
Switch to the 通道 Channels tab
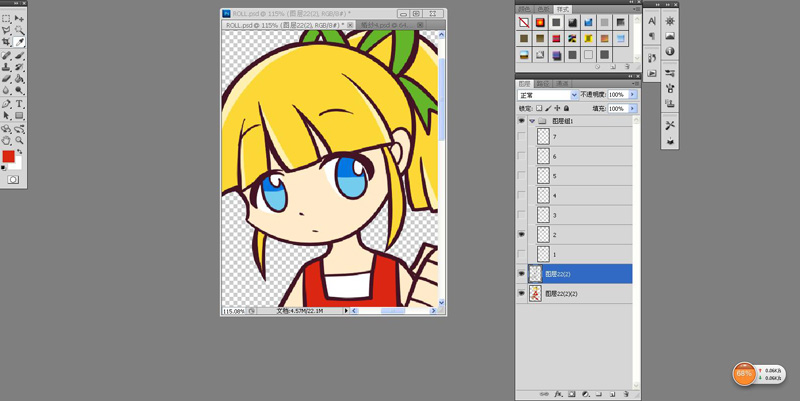(562, 84)
